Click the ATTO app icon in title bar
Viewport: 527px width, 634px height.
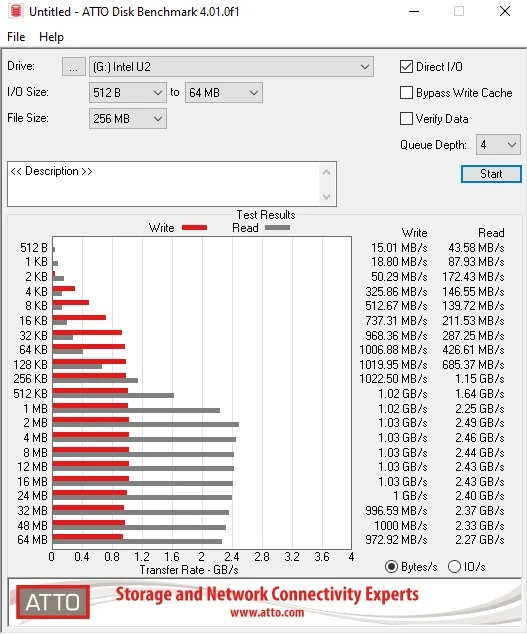tap(15, 11)
